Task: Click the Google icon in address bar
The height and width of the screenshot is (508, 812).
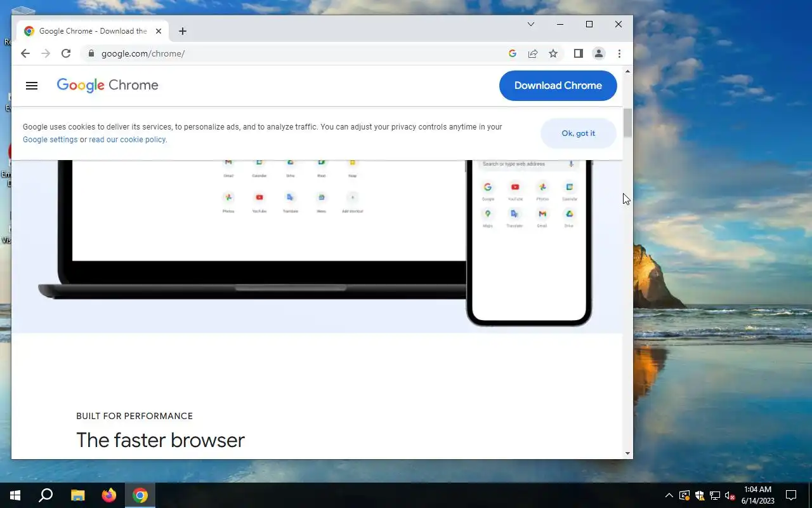Action: tap(513, 53)
